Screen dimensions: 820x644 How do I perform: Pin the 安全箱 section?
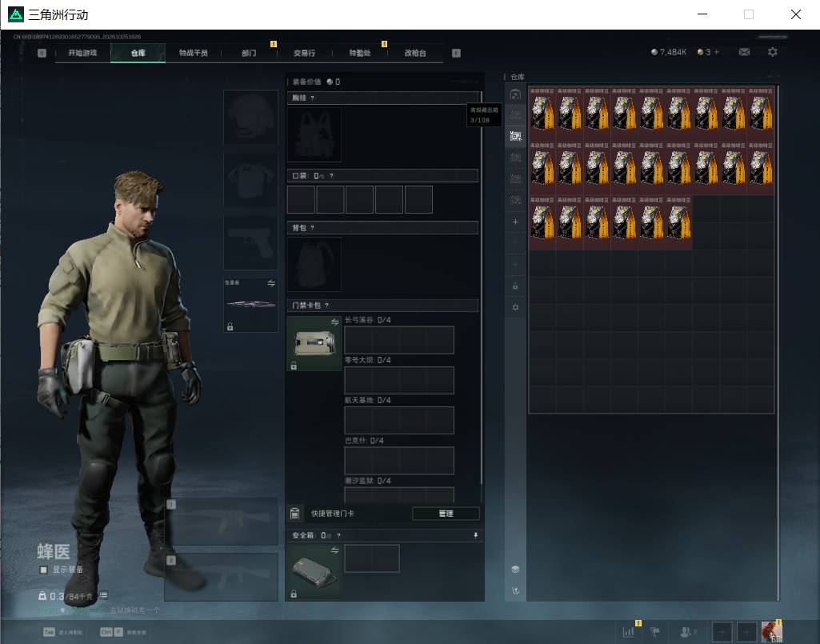[x=475, y=535]
